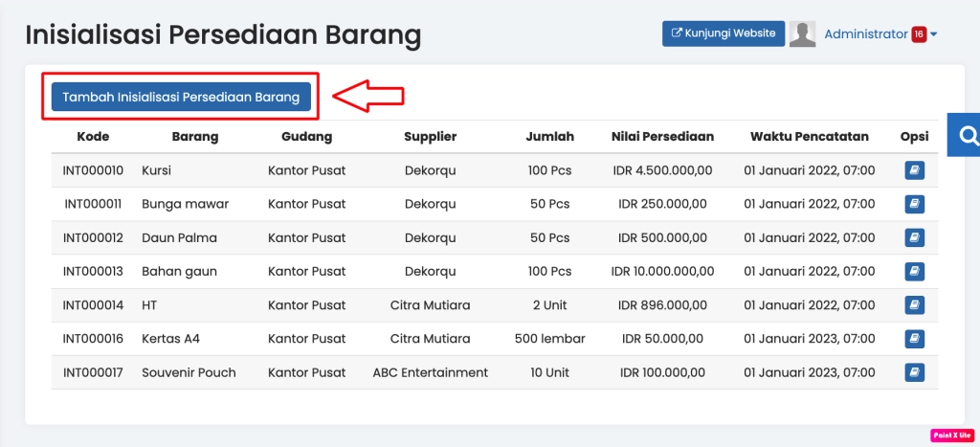
Task: Select the ABC Entertainment supplier cell
Action: [x=430, y=372]
